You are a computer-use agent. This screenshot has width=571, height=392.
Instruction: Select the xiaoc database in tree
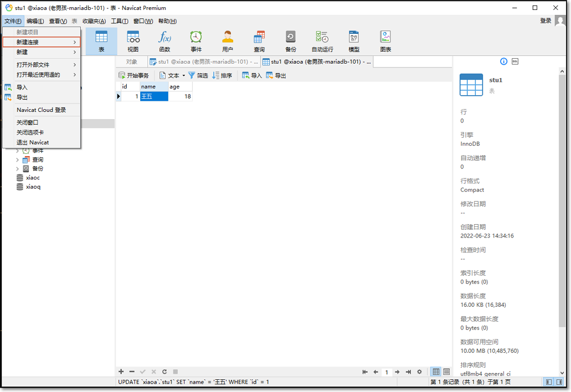[x=33, y=178]
